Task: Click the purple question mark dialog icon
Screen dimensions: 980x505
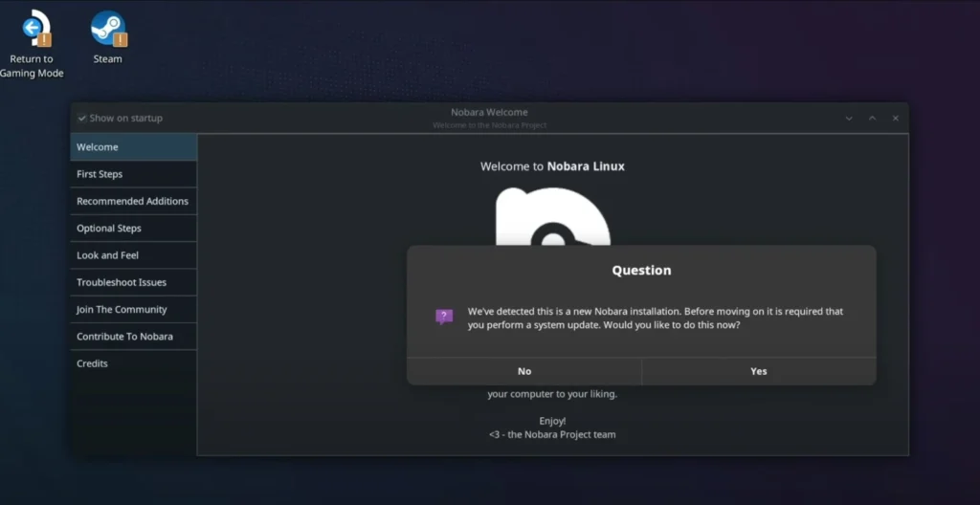Action: [x=444, y=318]
